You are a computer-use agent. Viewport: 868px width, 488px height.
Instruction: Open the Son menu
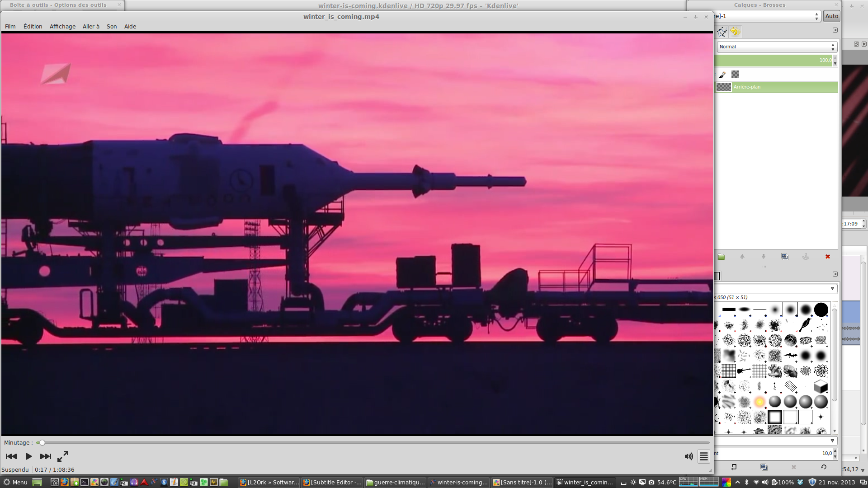112,26
